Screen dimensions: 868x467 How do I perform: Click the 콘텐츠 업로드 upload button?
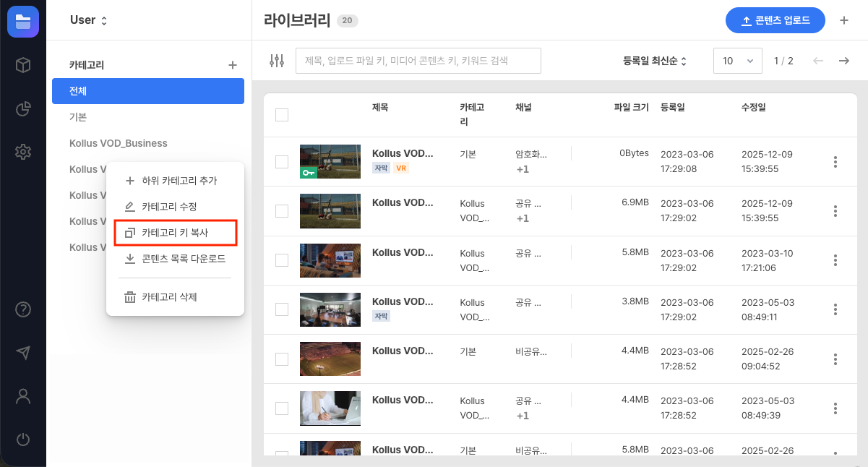pyautogui.click(x=775, y=20)
